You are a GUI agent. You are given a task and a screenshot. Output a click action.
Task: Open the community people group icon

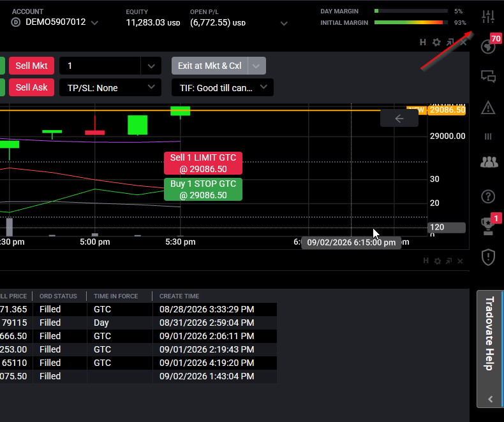point(489,162)
